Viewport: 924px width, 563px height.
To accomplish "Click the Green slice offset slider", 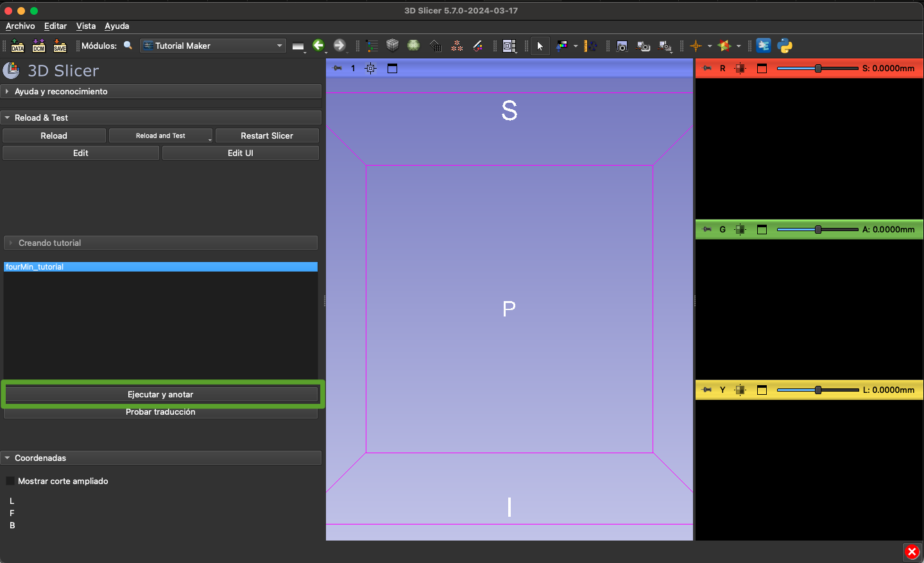I will coord(817,229).
